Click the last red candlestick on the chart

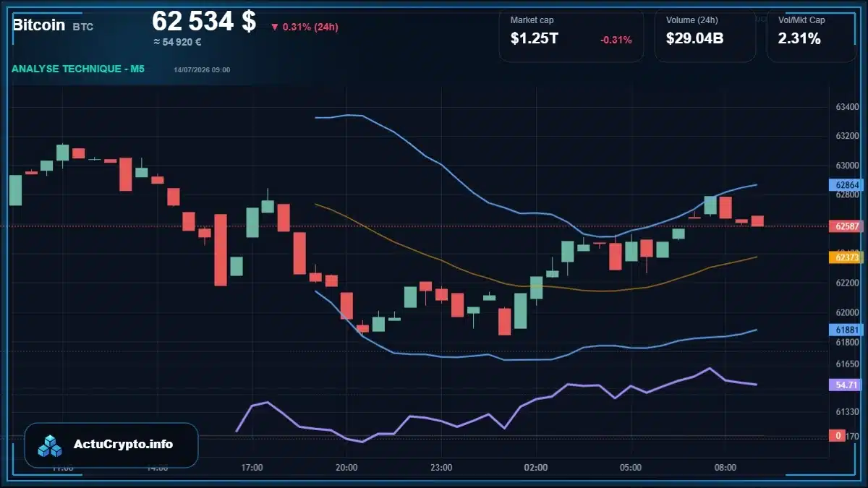point(757,221)
